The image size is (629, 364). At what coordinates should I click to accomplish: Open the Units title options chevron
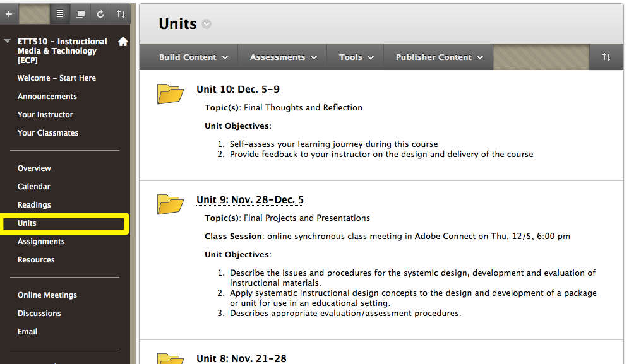tap(207, 24)
